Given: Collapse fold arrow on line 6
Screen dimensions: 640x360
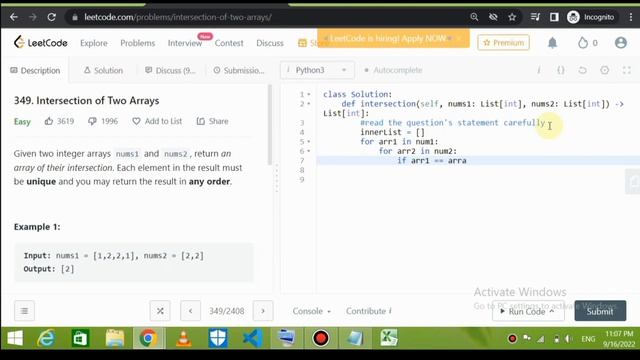Looking at the screenshot, I should tap(309, 151).
